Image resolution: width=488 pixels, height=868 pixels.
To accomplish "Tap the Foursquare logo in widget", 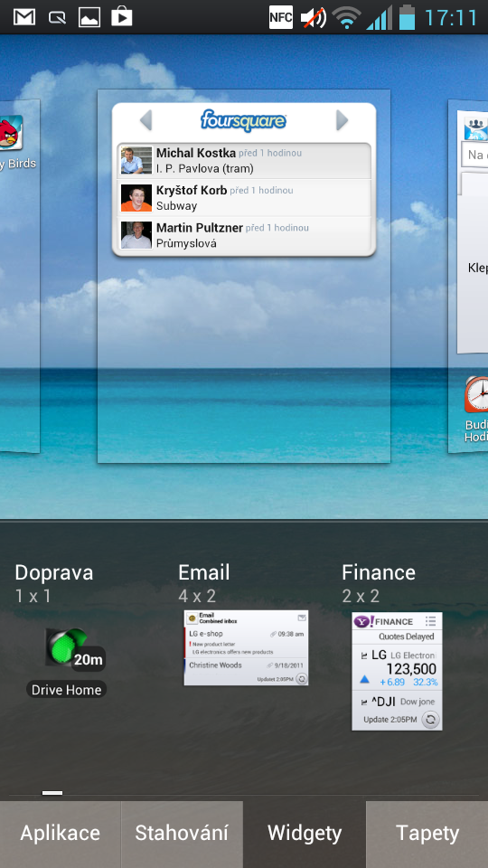I will point(243,120).
